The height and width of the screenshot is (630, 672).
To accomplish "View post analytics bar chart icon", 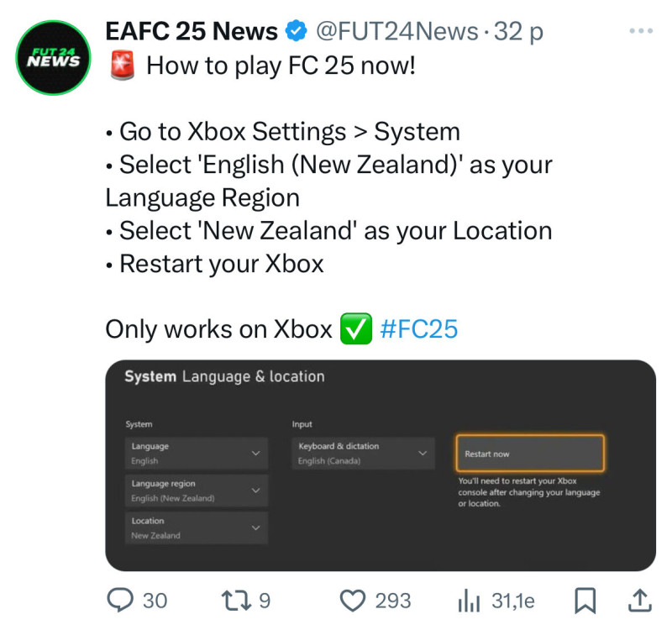I will (x=469, y=600).
